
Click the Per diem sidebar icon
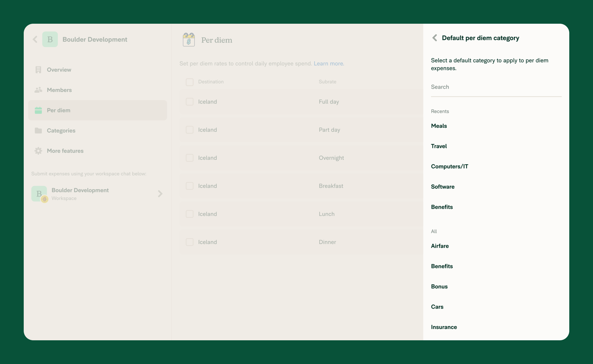pyautogui.click(x=38, y=111)
